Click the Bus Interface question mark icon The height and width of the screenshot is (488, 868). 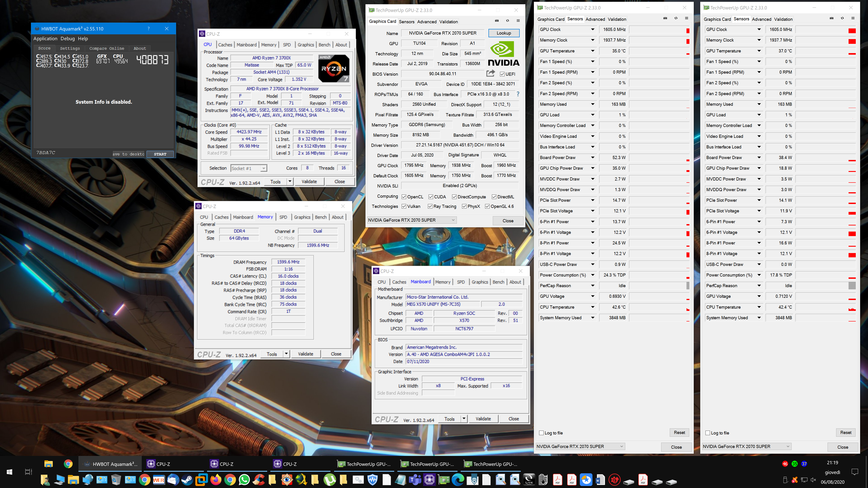[x=518, y=94]
